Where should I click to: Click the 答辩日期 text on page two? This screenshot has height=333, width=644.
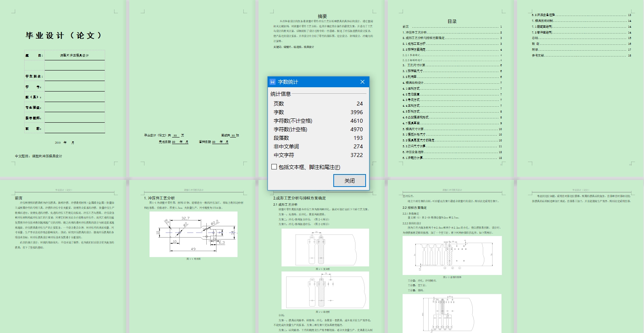205,142
